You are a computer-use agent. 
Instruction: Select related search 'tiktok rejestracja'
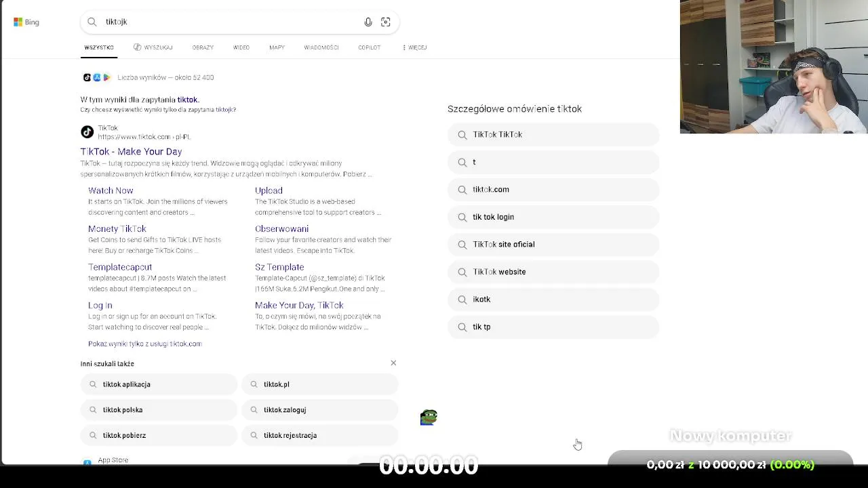point(320,435)
